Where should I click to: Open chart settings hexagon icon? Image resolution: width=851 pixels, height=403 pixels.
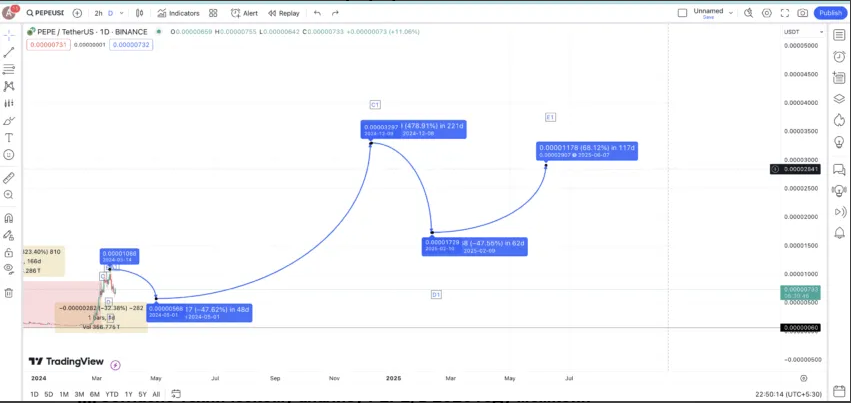point(766,13)
